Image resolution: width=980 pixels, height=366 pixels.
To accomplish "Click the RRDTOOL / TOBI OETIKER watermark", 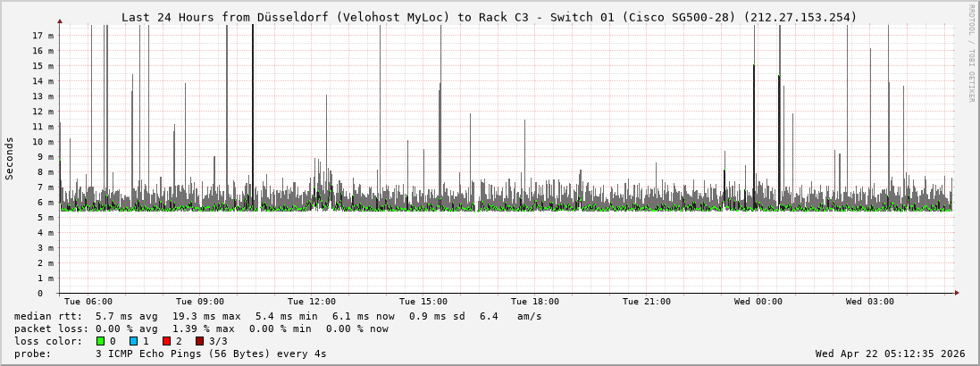I will [x=971, y=54].
